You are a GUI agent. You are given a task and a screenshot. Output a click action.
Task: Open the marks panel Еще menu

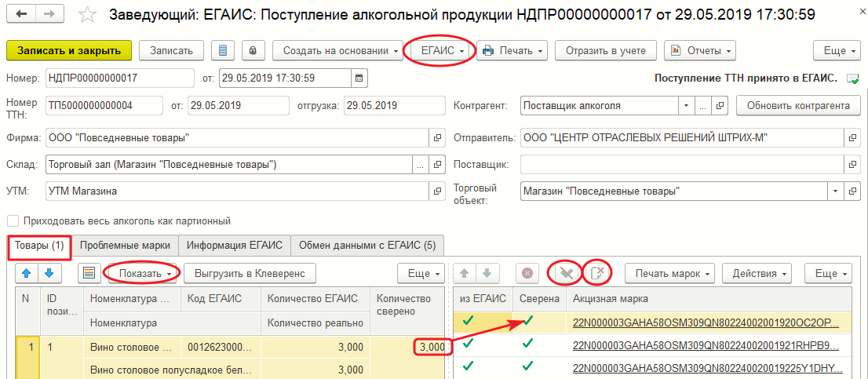(x=828, y=273)
